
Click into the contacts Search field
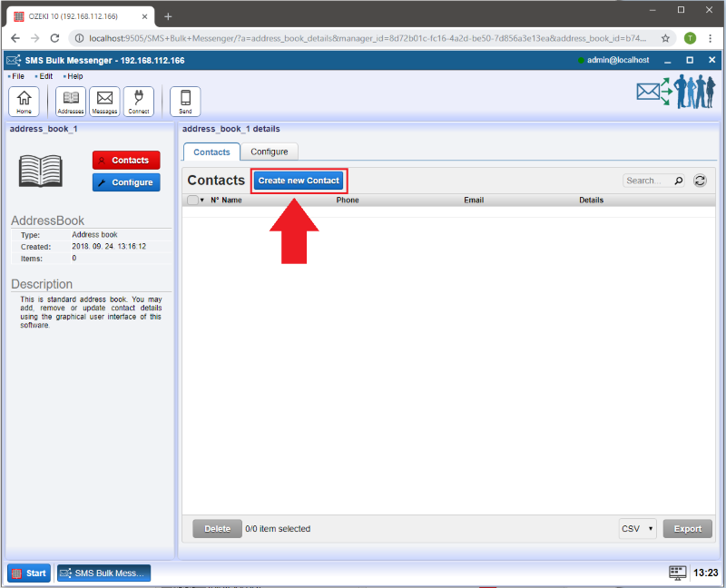coord(646,181)
